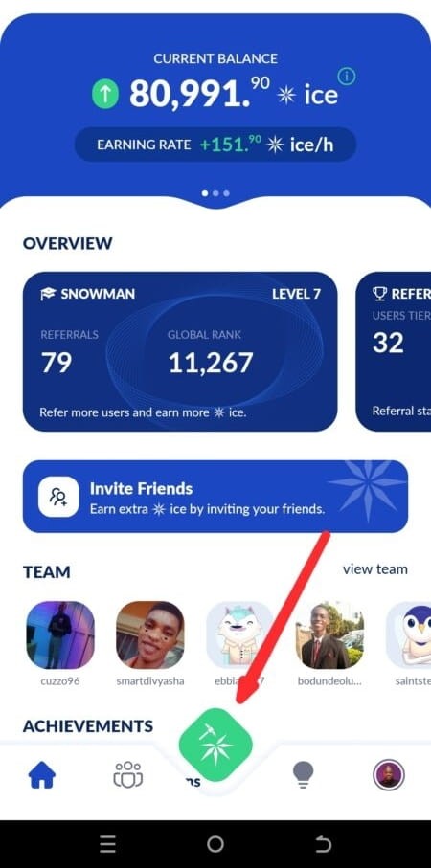
Task: Open the Team people icon in bottom bar
Action: pyautogui.click(x=128, y=774)
